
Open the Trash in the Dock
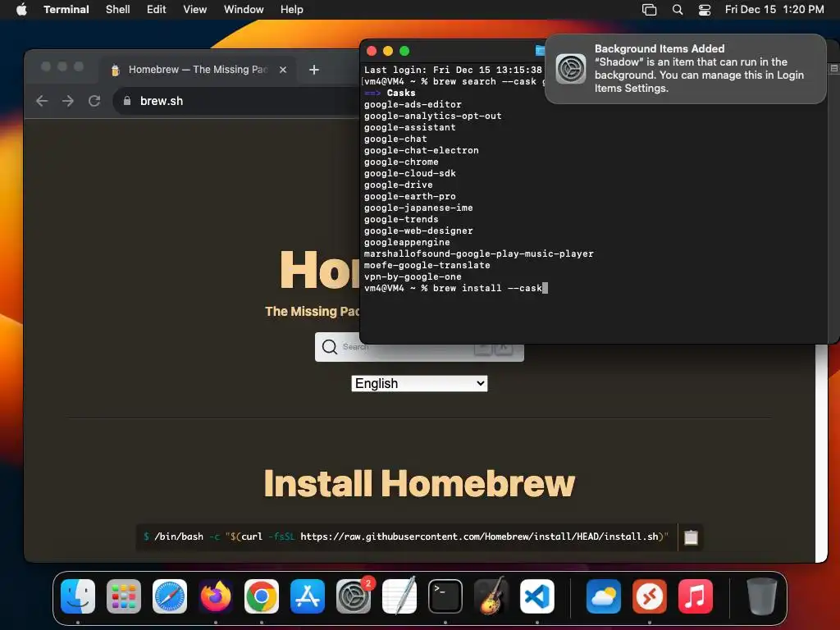pos(762,596)
